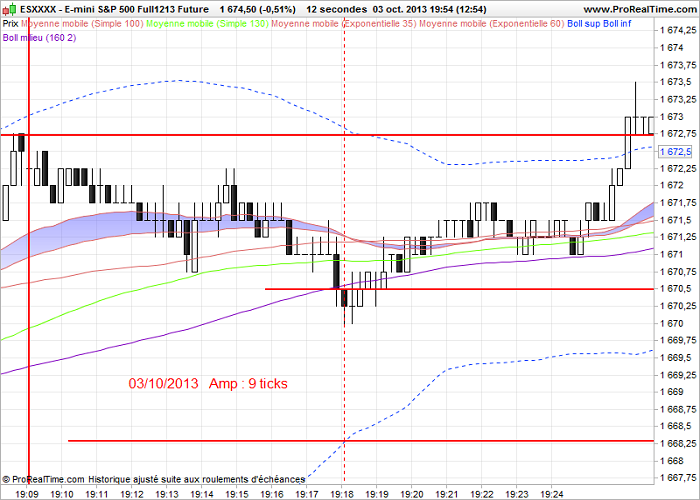700x500 pixels.
Task: Click the 19:18 time axis label
Action: 342,494
